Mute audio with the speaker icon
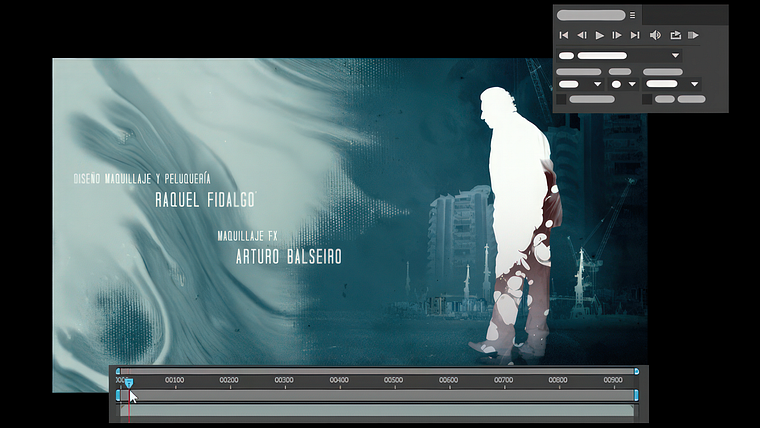 coord(655,35)
